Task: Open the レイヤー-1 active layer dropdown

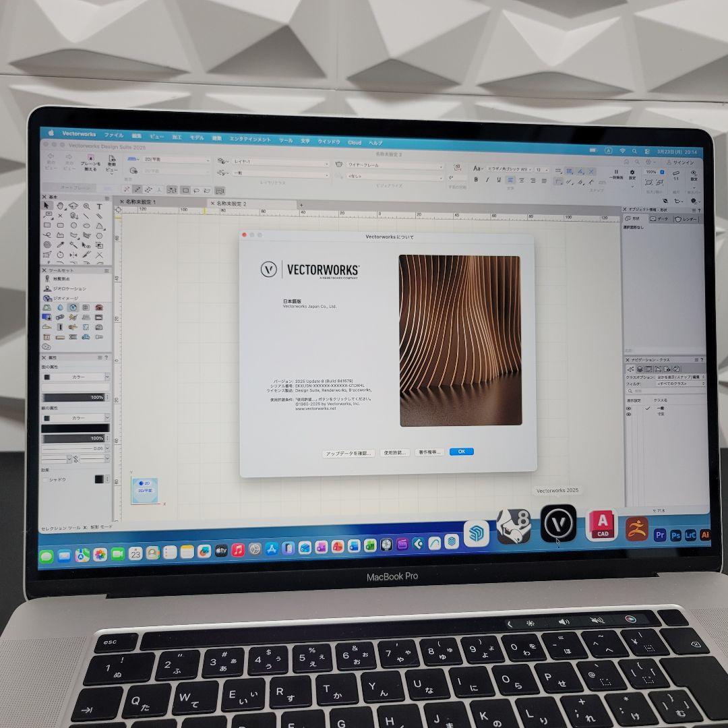Action: coord(280,162)
